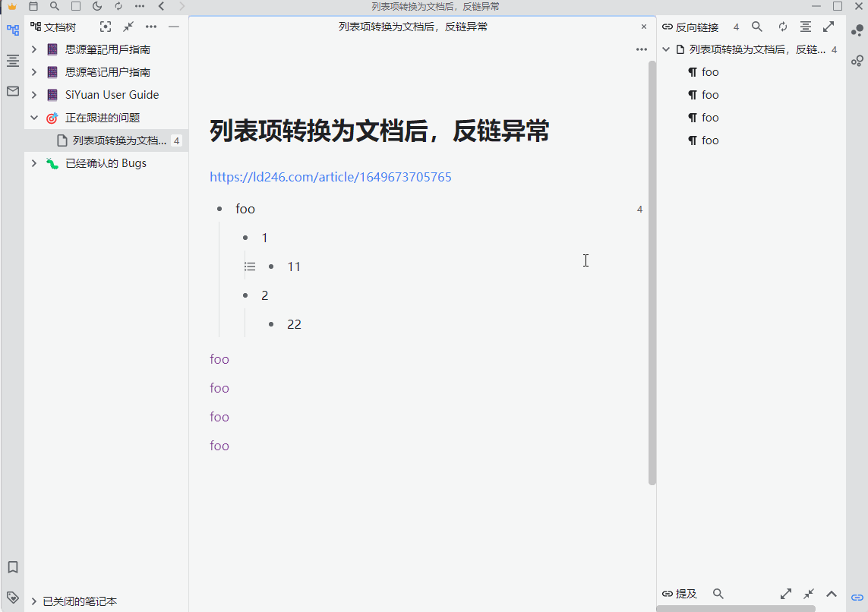Image resolution: width=868 pixels, height=612 pixels.
Task: Select the first foo backlink entry
Action: (709, 71)
